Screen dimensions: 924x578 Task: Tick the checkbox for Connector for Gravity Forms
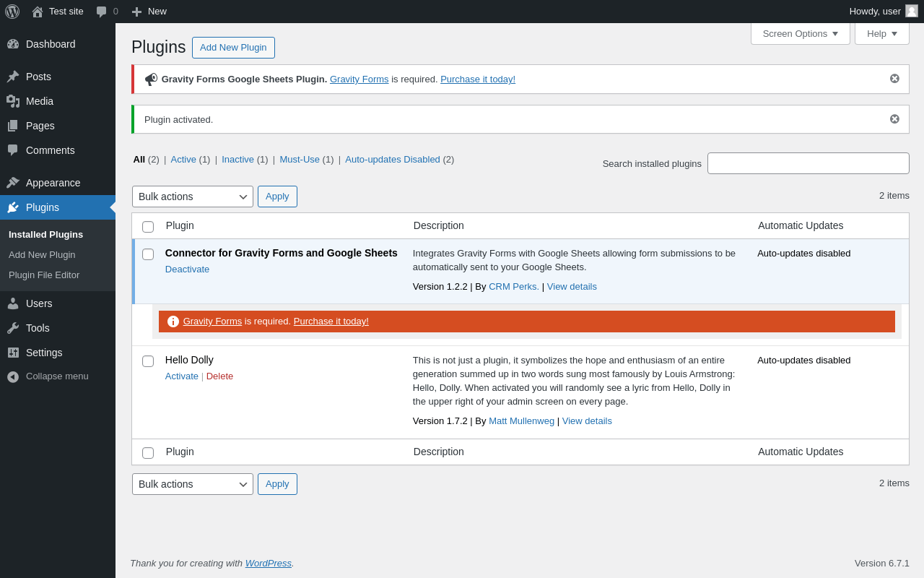tap(148, 254)
